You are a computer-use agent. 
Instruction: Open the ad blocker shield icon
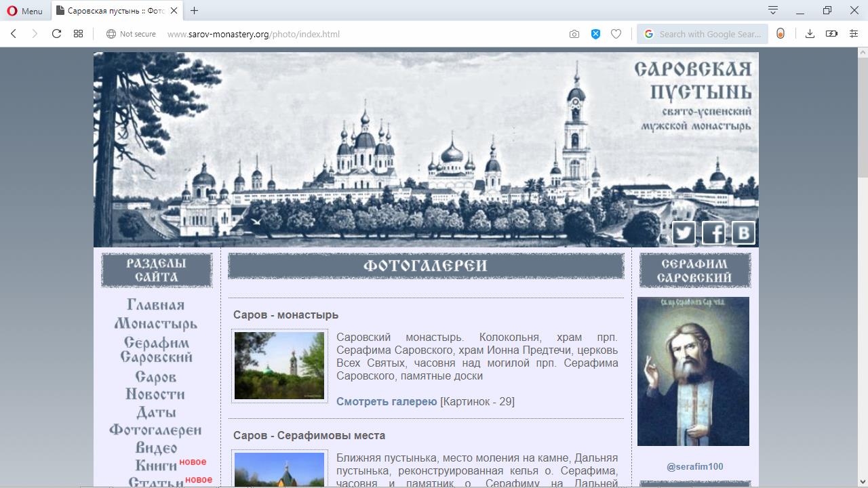click(595, 34)
